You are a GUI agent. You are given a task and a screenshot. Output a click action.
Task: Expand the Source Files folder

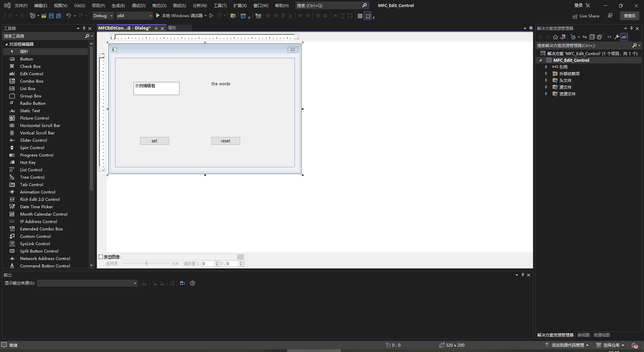pos(546,87)
